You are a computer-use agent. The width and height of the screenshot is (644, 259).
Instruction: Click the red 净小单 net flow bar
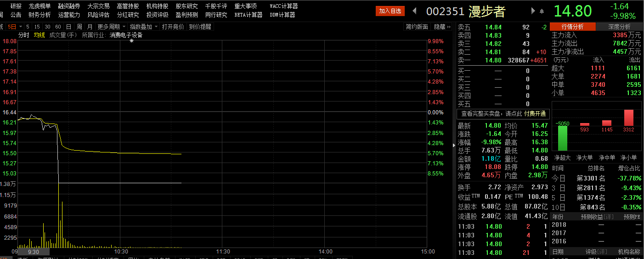point(628,118)
